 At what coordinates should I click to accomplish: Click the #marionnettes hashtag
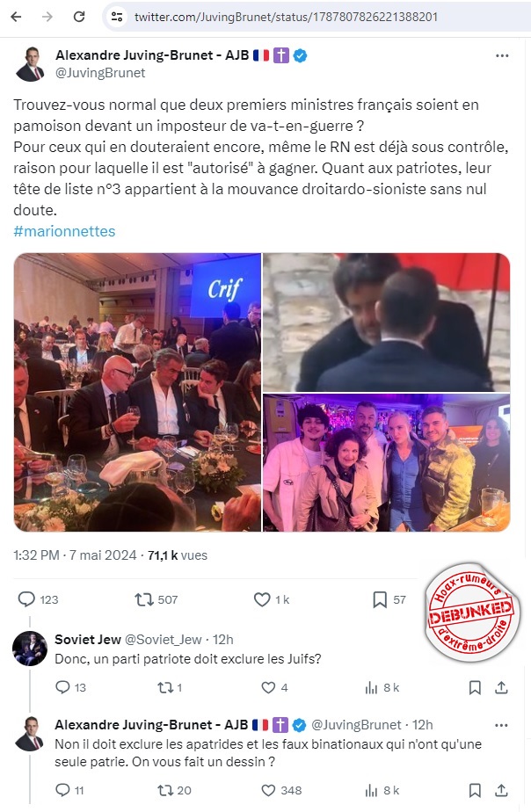[x=64, y=231]
